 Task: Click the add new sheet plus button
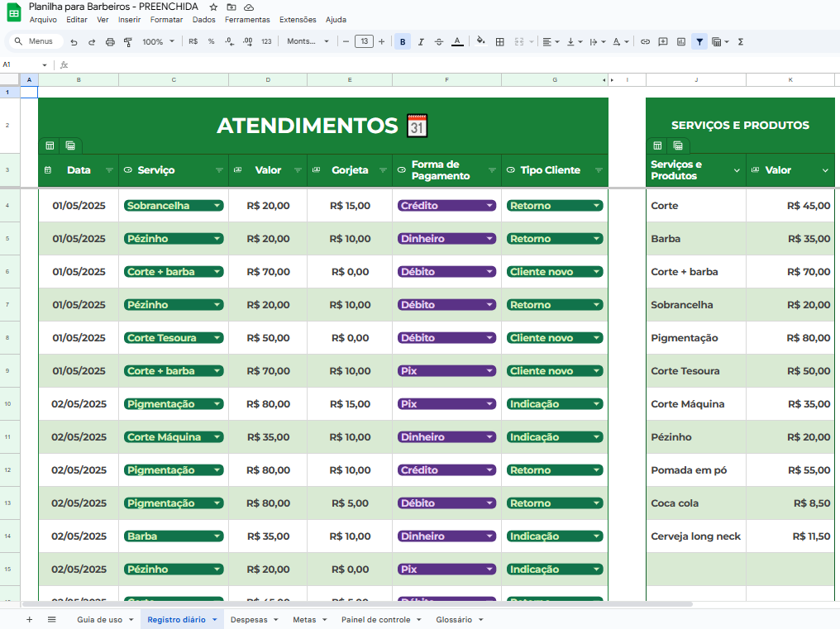29,619
